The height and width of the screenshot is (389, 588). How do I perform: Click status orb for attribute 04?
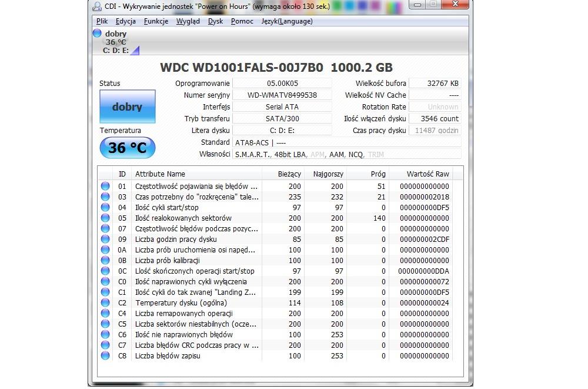[x=105, y=207]
